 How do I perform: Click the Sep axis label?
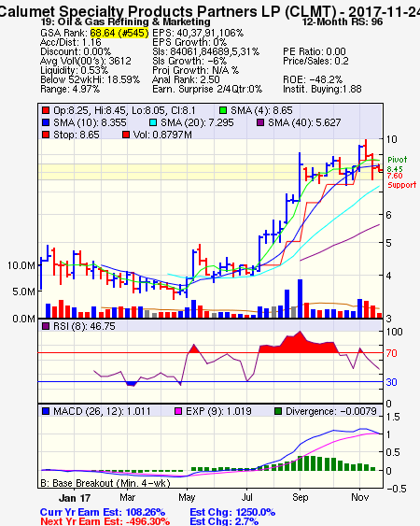(300, 497)
